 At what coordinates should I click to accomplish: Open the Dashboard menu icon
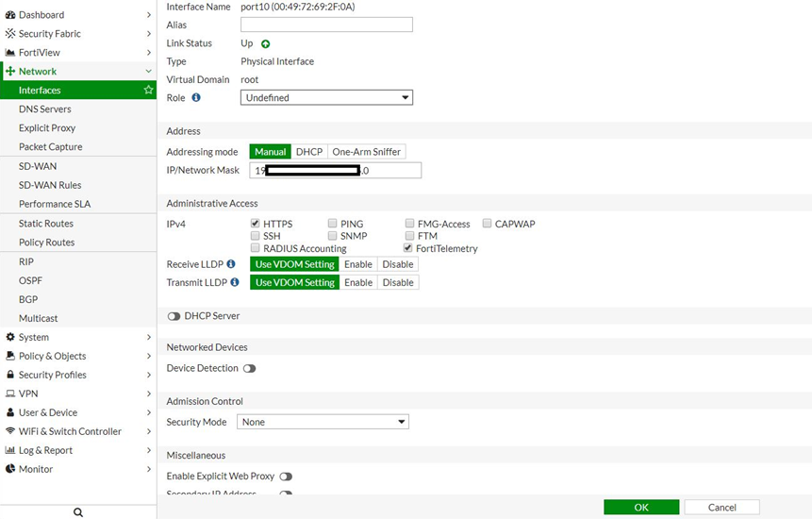click(x=10, y=15)
